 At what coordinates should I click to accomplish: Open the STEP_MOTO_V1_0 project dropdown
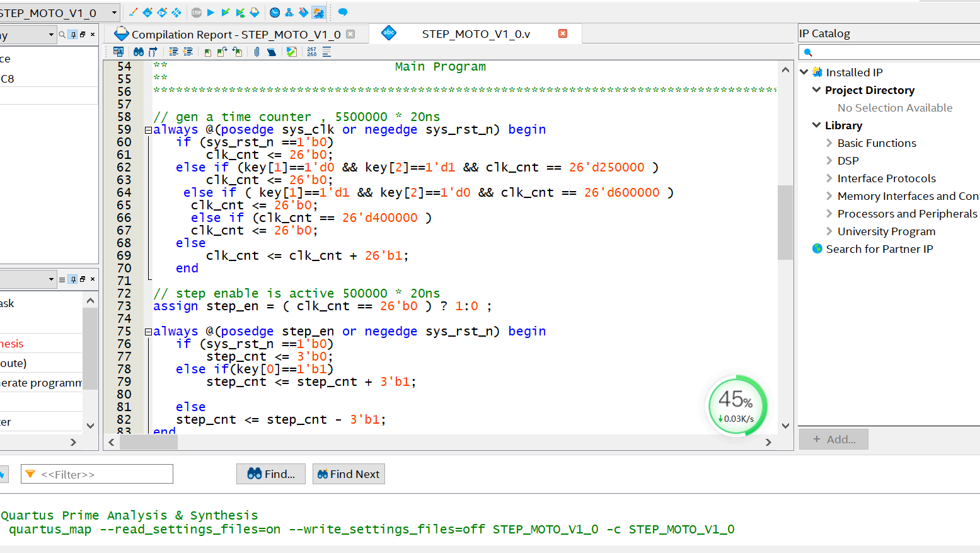(x=114, y=12)
